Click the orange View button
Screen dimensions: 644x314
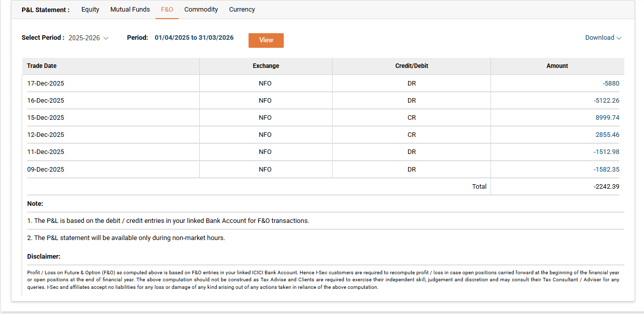(266, 40)
